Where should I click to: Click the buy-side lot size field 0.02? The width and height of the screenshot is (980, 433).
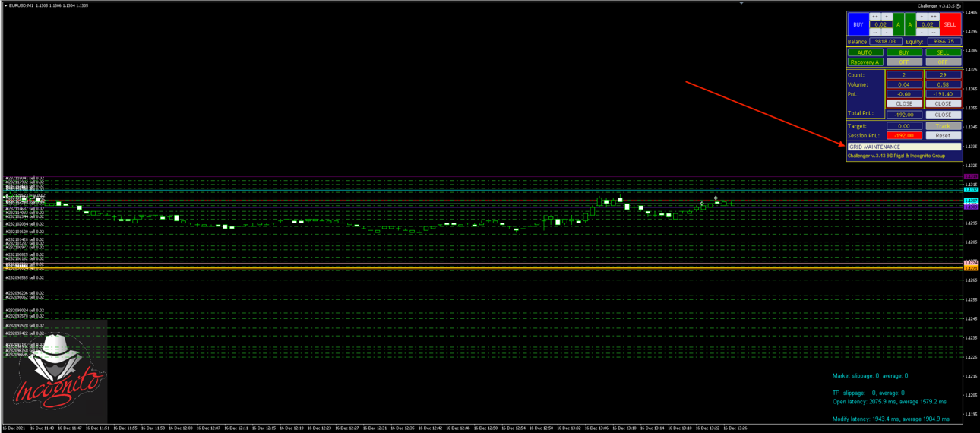tap(881, 24)
